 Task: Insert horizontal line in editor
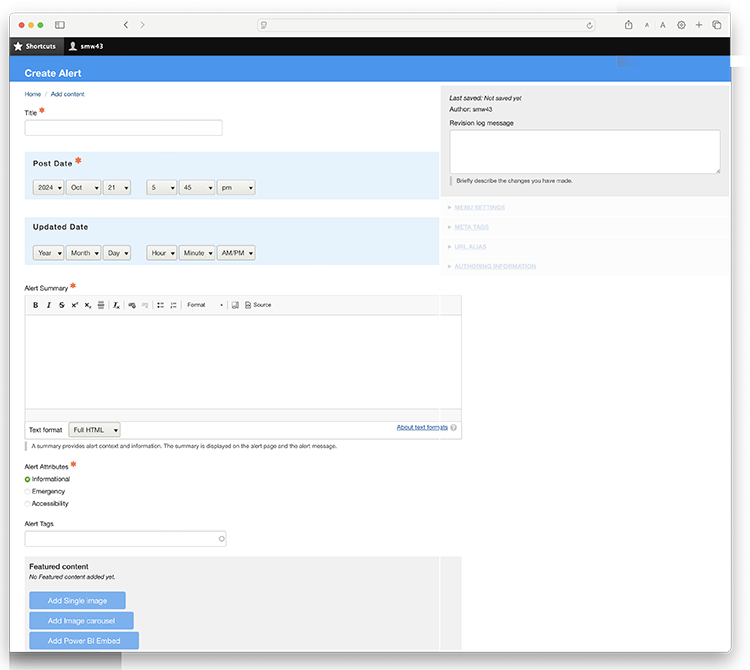click(101, 305)
